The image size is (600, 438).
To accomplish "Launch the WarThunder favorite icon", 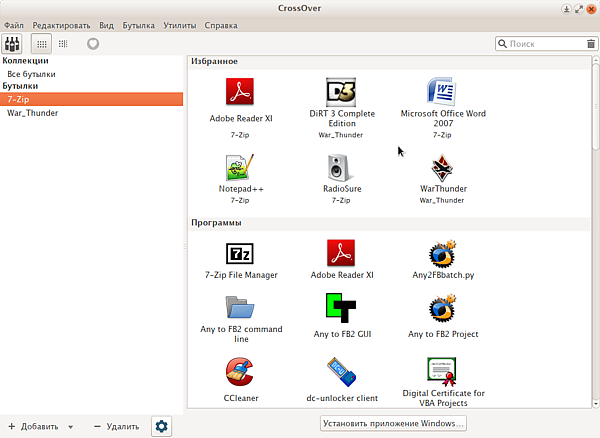I will pyautogui.click(x=442, y=168).
